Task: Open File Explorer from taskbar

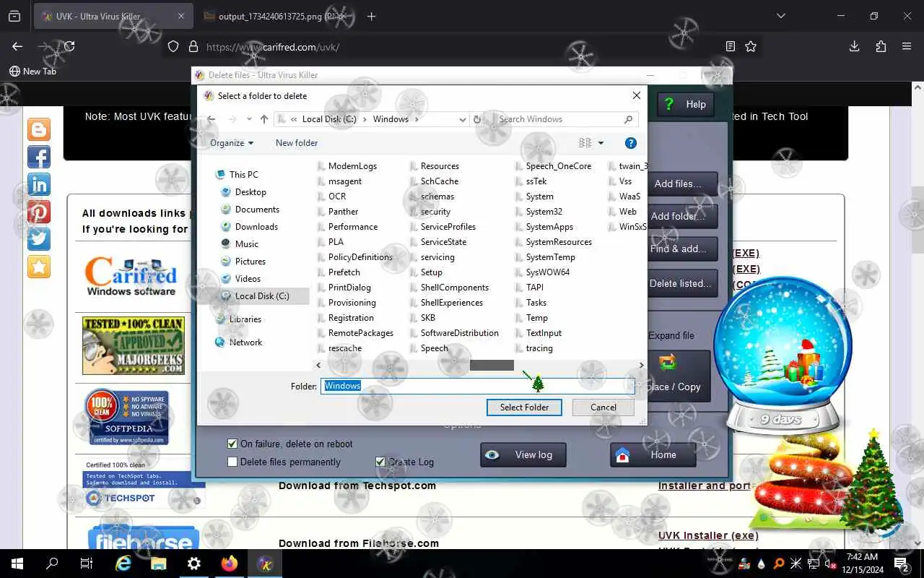Action: point(159,564)
